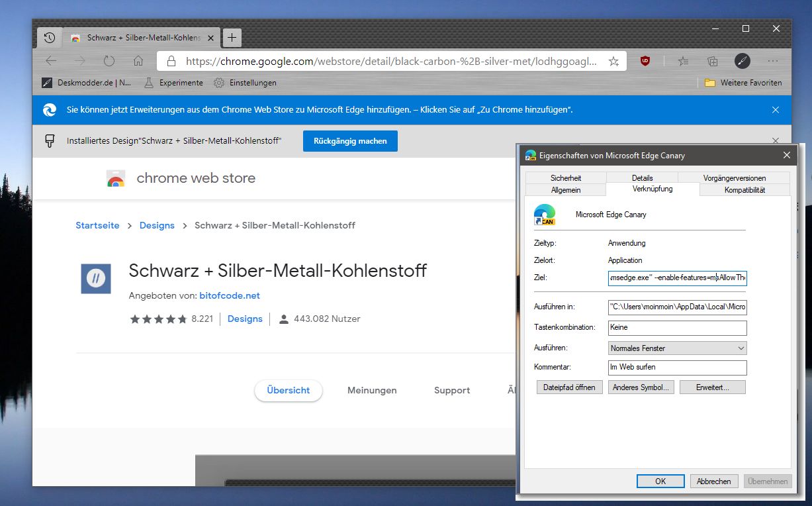This screenshot has height=506, width=812.
Task: Open the Edge history tab-actions icon
Action: click(x=49, y=38)
